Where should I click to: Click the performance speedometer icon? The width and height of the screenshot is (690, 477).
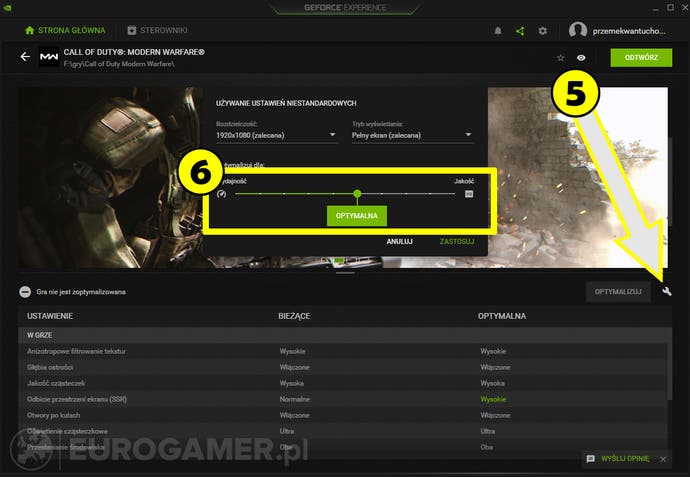tap(221, 194)
